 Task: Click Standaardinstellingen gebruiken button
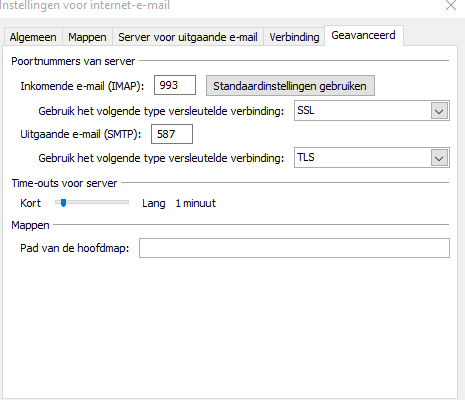(x=290, y=86)
